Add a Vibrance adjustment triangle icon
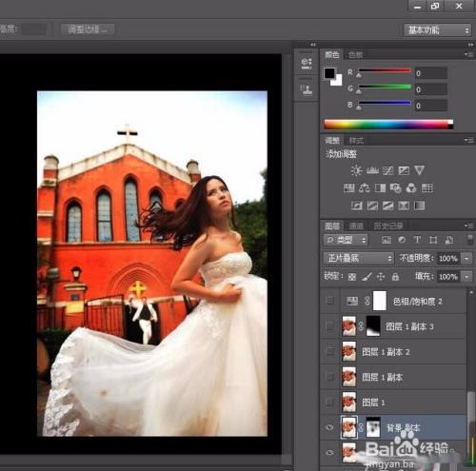The image size is (476, 471). point(419,170)
